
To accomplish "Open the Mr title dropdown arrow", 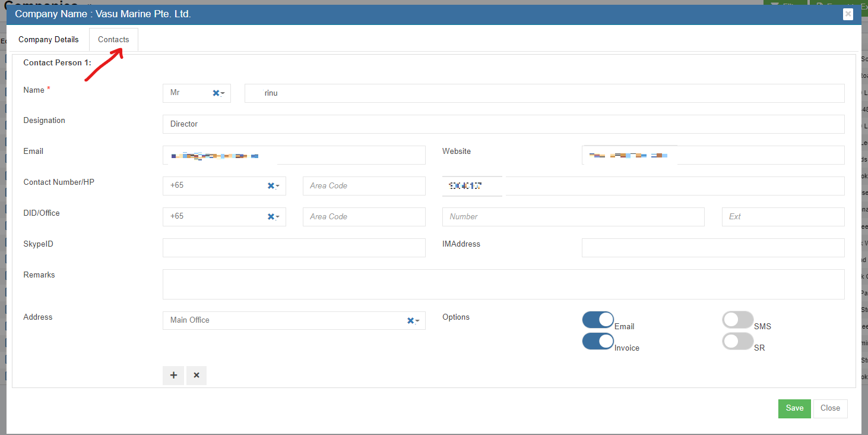I will (223, 94).
